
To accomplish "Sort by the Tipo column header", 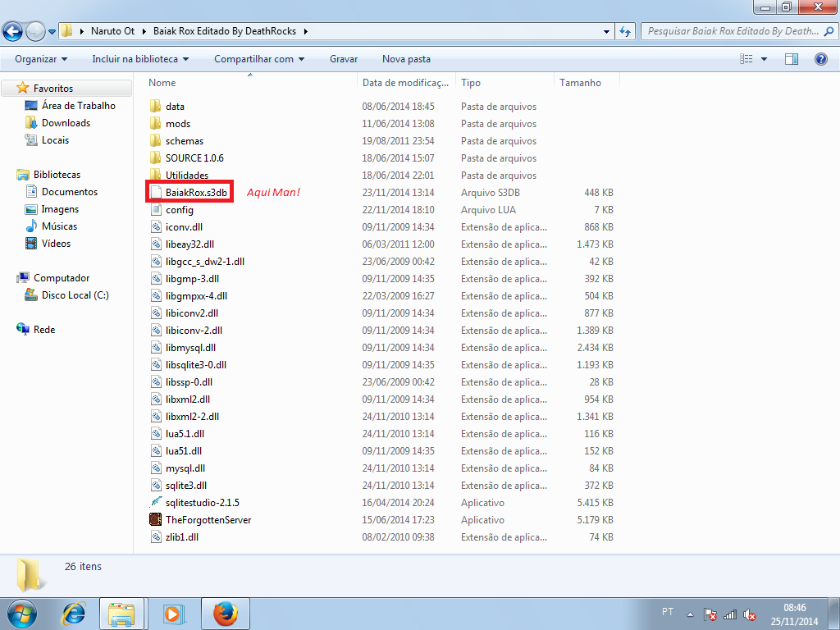I will (x=504, y=83).
